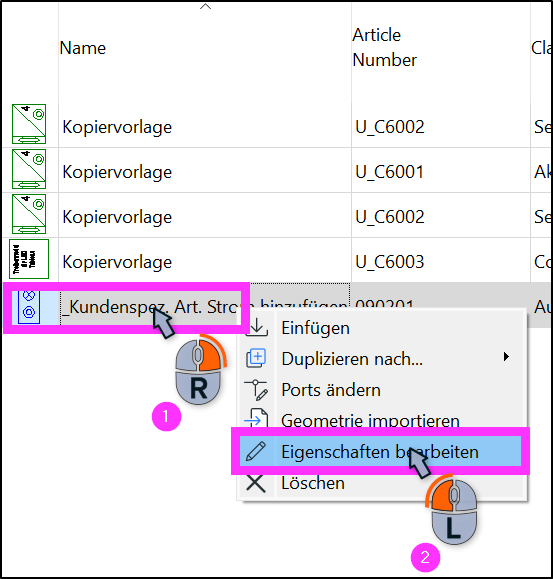Click the Geometrie importieren file-arrow icon
Screen dimensions: 553x579
pyautogui.click(x=256, y=419)
